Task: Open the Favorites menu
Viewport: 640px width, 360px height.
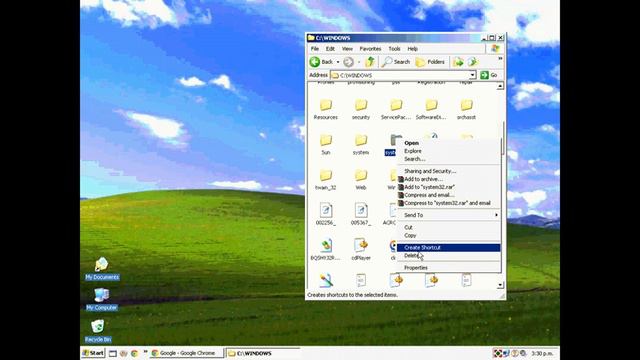Action: [x=370, y=49]
